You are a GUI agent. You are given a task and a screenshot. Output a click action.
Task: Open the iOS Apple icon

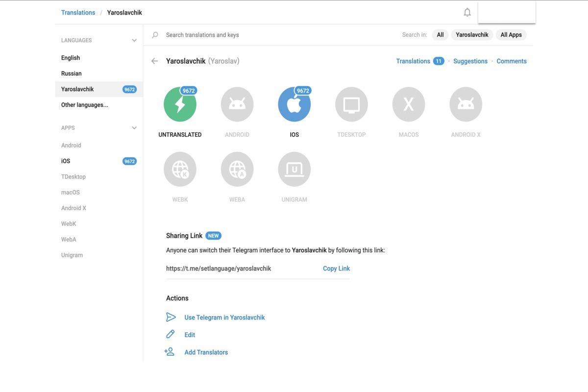click(294, 104)
